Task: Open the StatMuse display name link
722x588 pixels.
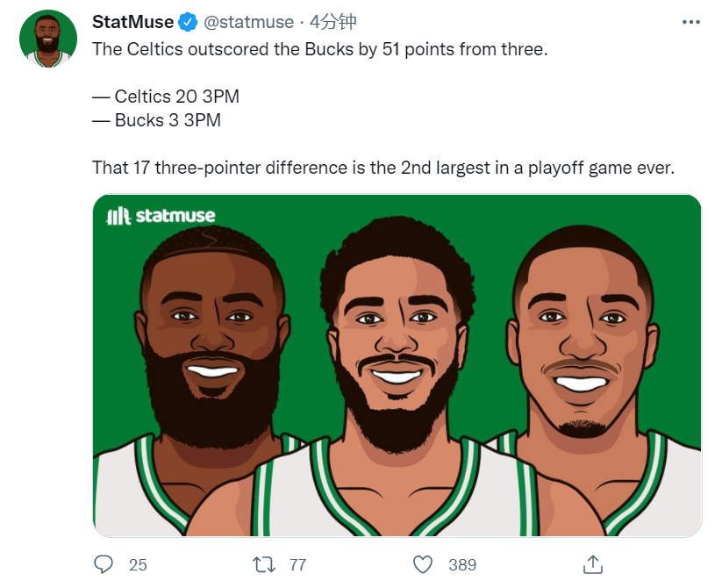Action: (x=133, y=22)
